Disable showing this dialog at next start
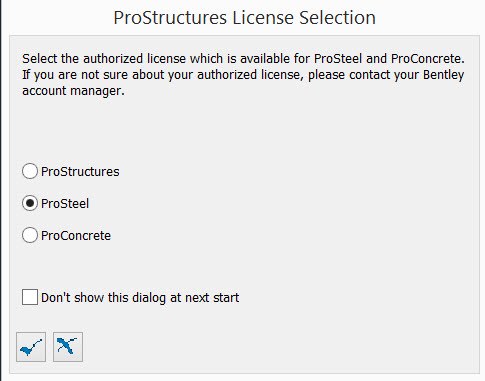Viewport: 485px width, 381px height. click(30, 297)
